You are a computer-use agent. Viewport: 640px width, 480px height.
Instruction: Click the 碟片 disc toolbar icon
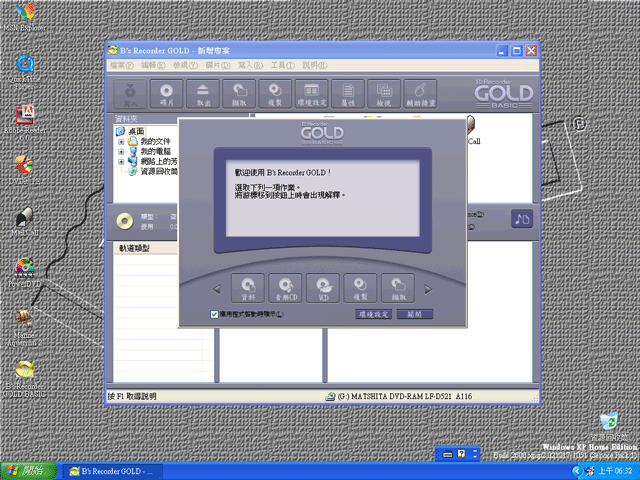point(167,94)
